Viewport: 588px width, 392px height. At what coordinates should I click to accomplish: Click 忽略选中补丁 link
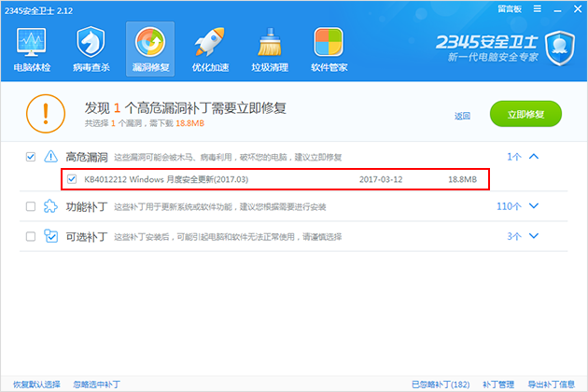click(97, 385)
